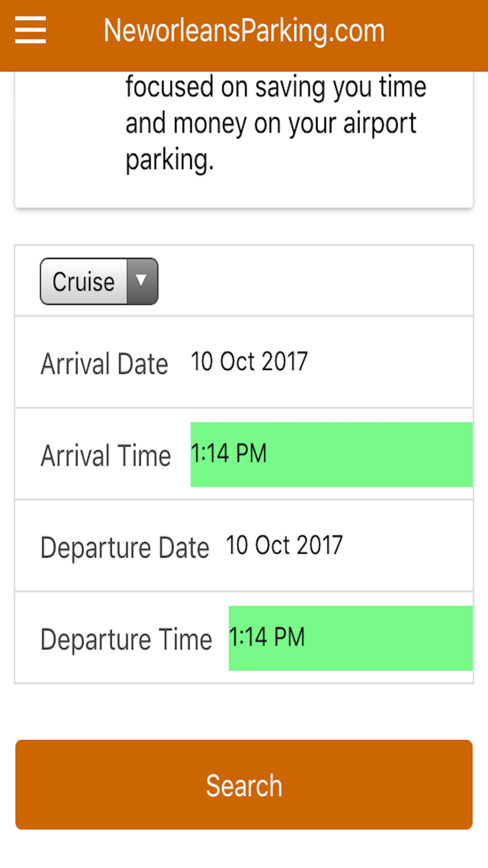This screenshot has height=868, width=488.
Task: Click the Arrival Time label
Action: tap(105, 455)
